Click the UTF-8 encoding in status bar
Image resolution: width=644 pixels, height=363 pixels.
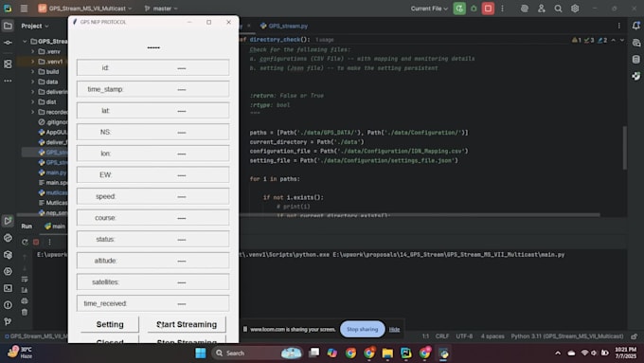click(464, 336)
